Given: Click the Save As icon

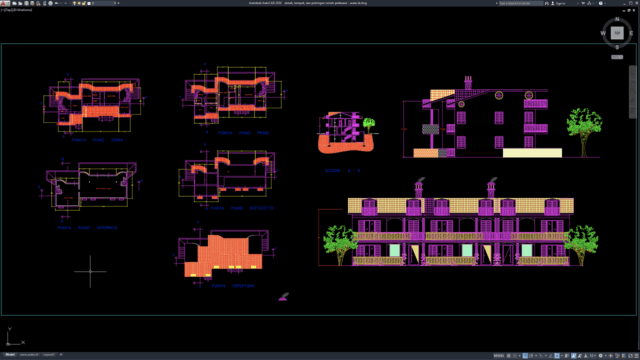Looking at the screenshot, I should click(x=32, y=3).
